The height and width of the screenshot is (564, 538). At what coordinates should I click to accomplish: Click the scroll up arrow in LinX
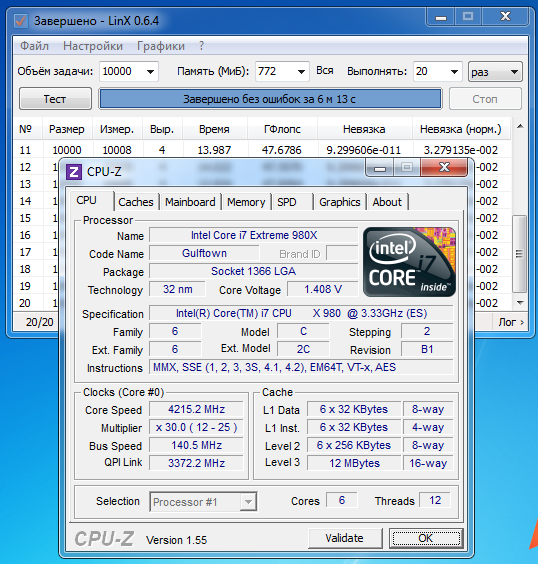[520, 126]
